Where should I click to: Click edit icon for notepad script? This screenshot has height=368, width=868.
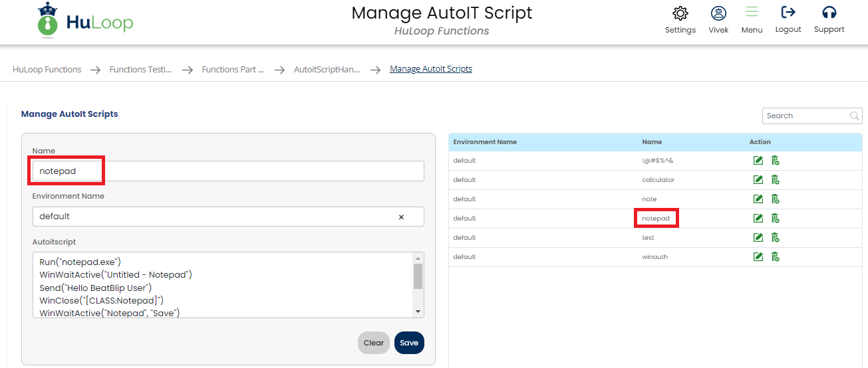point(758,218)
